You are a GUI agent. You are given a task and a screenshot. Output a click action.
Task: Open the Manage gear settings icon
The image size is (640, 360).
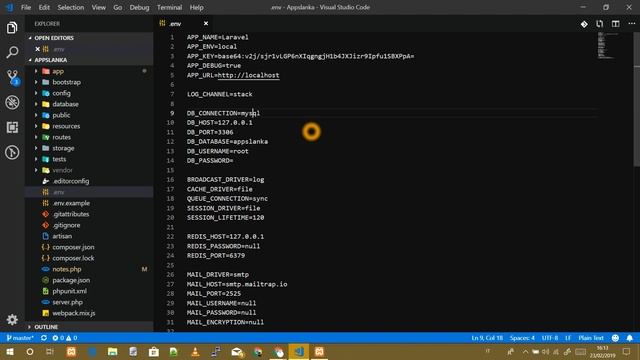pos(12,319)
